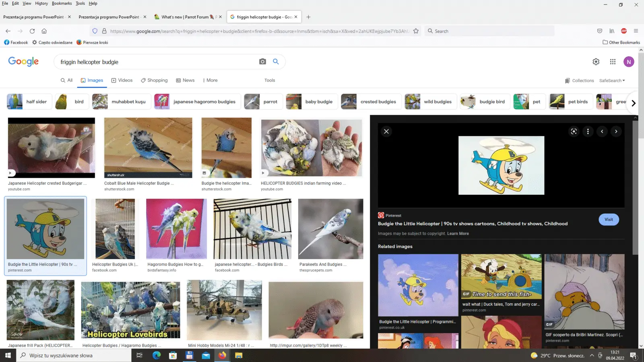Open the More search categories menu
The height and width of the screenshot is (362, 644).
(x=210, y=80)
